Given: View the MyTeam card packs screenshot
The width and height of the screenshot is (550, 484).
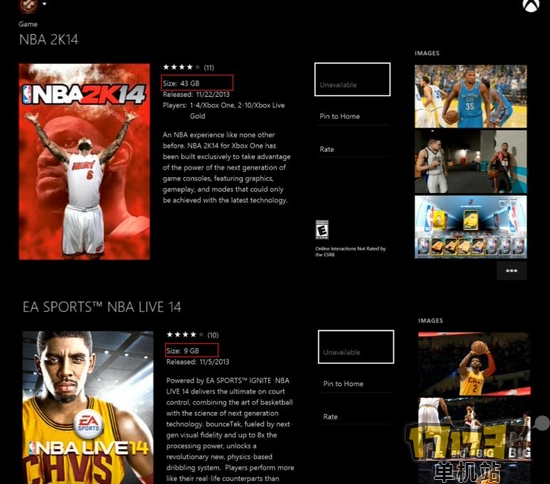Looking at the screenshot, I should (471, 227).
